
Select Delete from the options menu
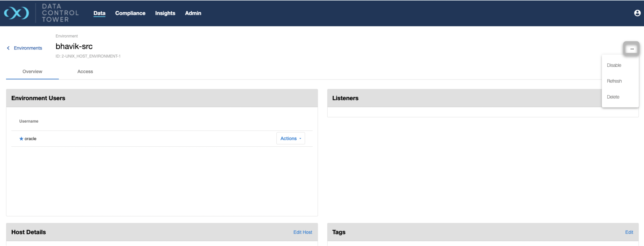[x=613, y=97]
